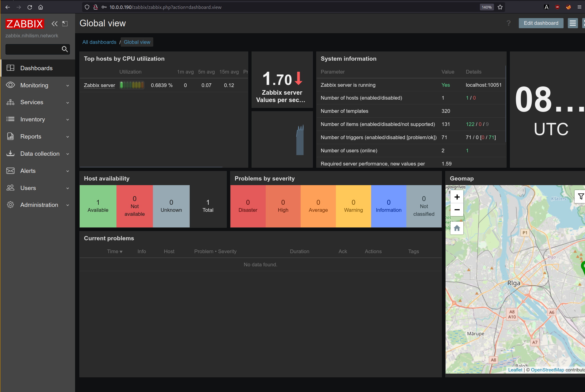Zoom out on the Geomap
This screenshot has width=585, height=392.
(457, 210)
